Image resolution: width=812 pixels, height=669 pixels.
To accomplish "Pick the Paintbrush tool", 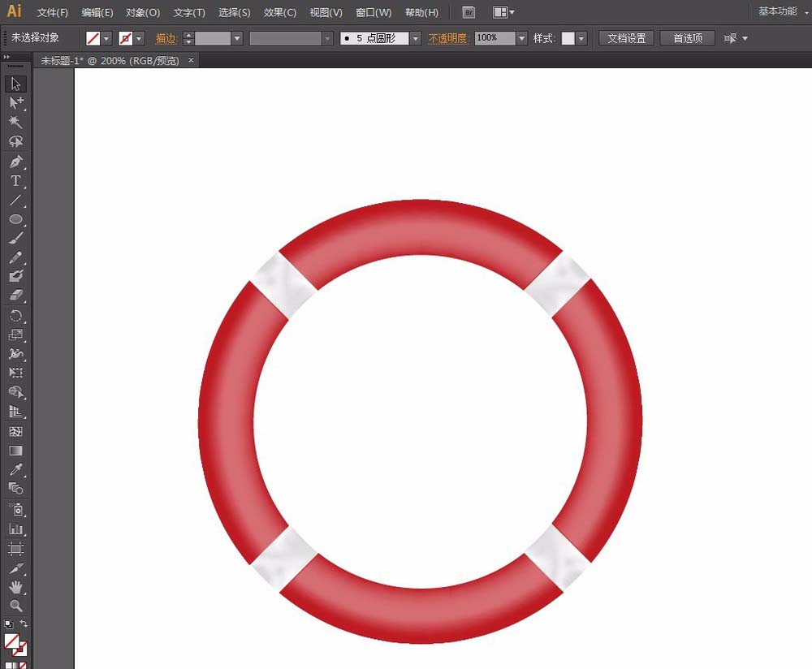I will pos(15,238).
